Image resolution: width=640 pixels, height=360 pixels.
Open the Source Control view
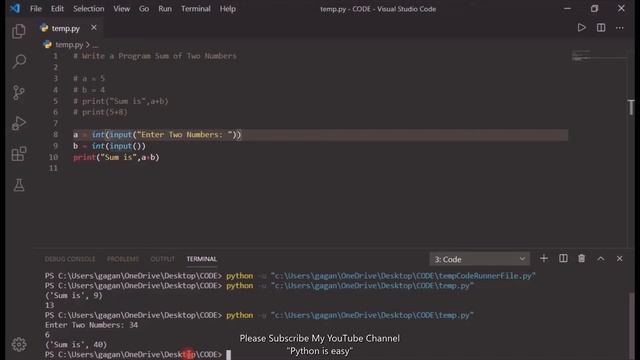coord(18,93)
